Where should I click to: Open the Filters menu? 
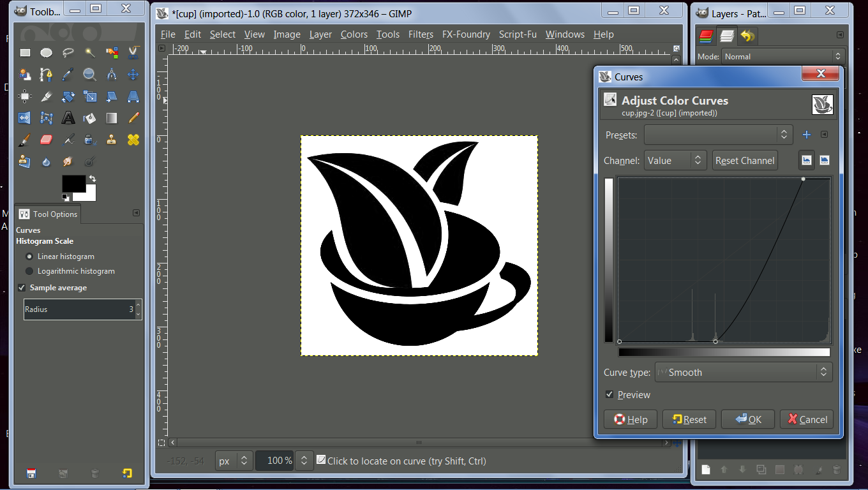coord(421,34)
